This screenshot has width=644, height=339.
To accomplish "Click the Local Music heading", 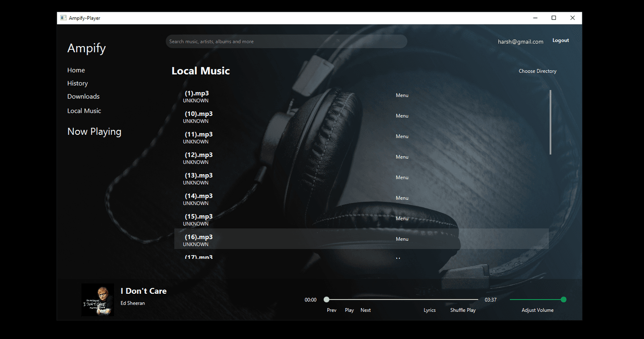I will pyautogui.click(x=201, y=71).
